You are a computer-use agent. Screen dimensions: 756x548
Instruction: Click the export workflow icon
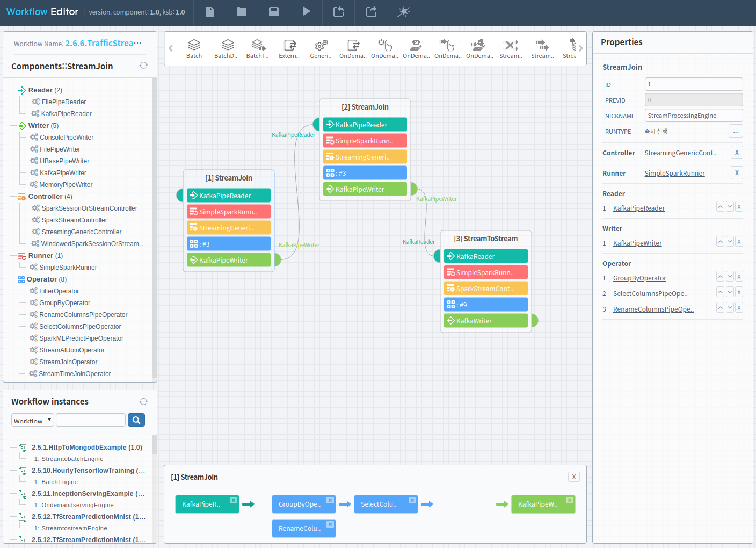[x=371, y=12]
